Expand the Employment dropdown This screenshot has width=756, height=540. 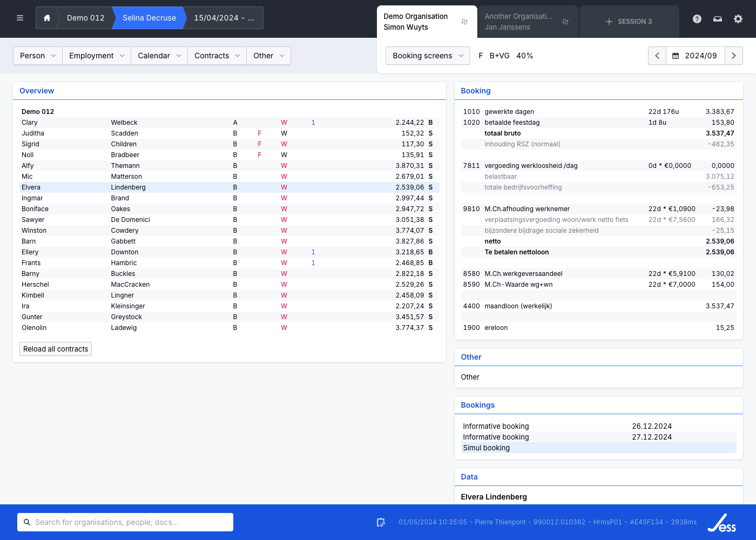coord(97,56)
